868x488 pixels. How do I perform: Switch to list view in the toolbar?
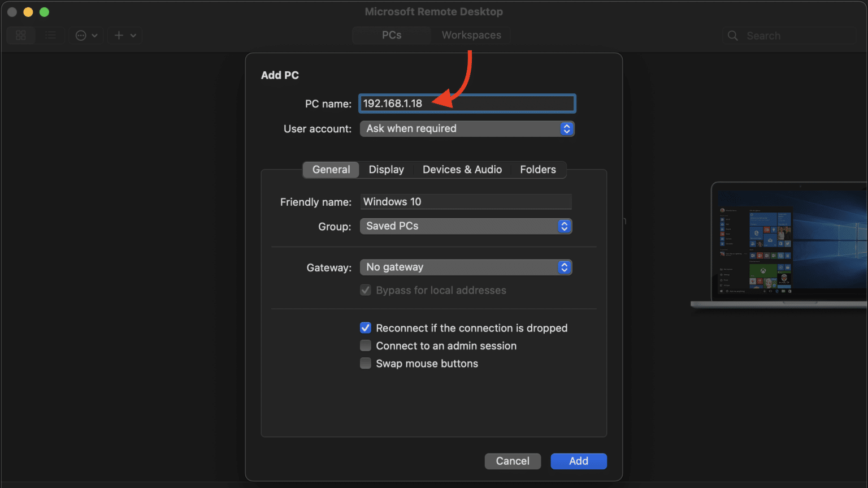click(x=51, y=35)
